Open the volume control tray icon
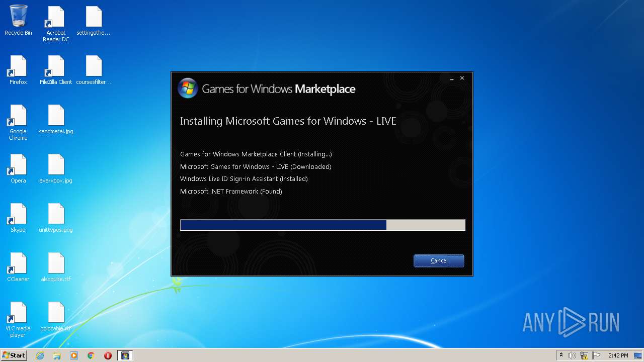The image size is (644, 362). pyautogui.click(x=572, y=355)
